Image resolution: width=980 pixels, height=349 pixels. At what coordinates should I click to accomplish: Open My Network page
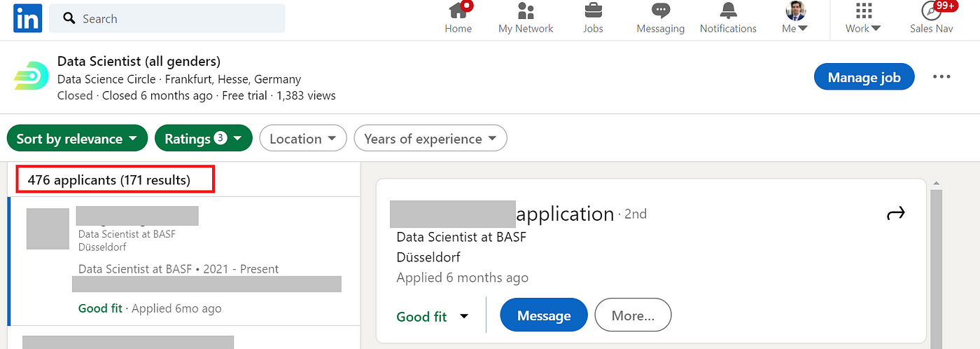click(x=526, y=18)
